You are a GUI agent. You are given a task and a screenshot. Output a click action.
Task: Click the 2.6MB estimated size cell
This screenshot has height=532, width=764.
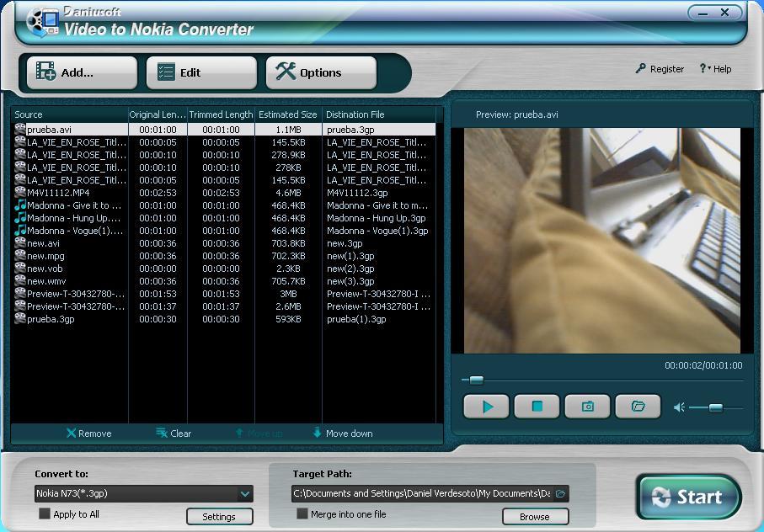pos(288,306)
